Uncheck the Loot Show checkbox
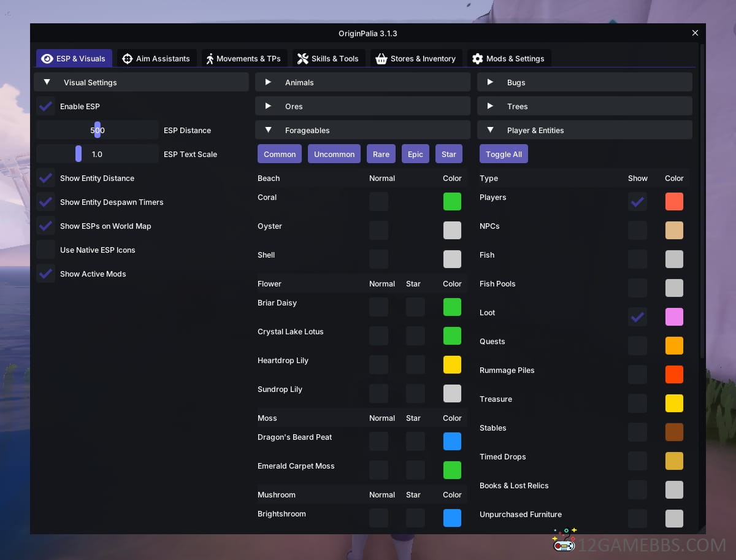 click(x=637, y=316)
